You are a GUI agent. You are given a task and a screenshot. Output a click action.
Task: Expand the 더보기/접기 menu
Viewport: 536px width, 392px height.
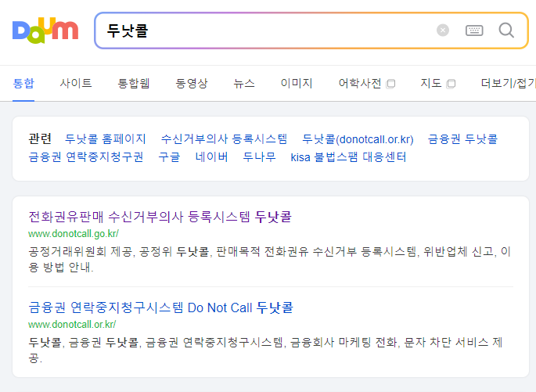click(x=509, y=83)
